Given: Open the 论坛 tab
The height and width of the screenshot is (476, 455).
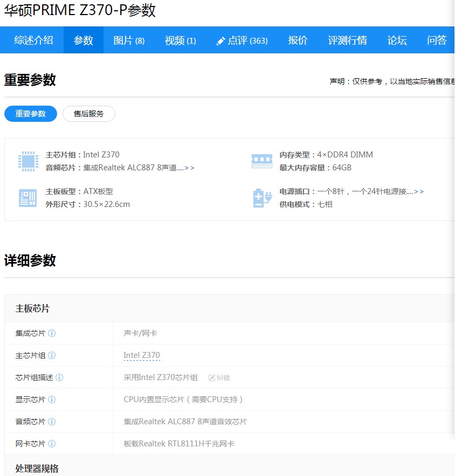Looking at the screenshot, I should [397, 40].
